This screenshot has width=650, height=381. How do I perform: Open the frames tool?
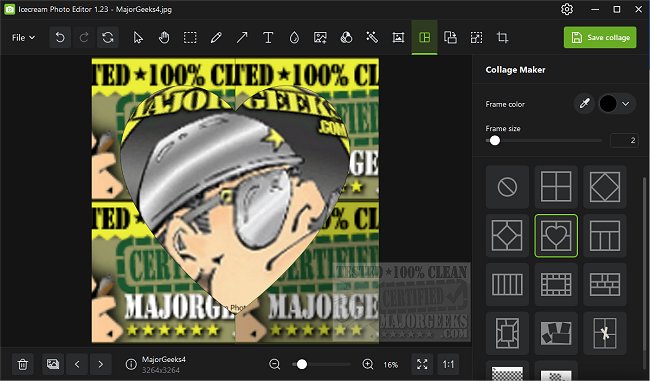[398, 38]
